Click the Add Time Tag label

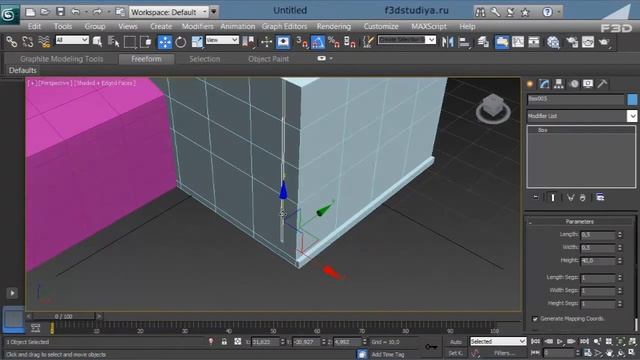388,354
